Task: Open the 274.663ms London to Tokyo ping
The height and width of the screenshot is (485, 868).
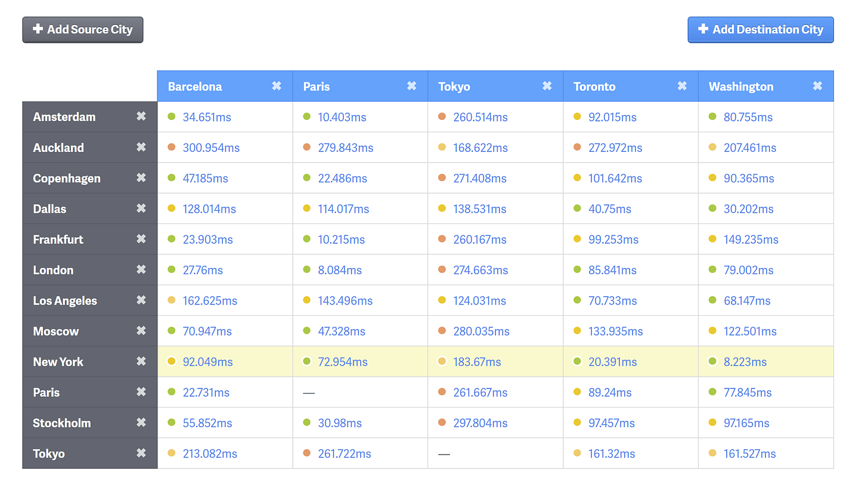Action: [x=480, y=271]
